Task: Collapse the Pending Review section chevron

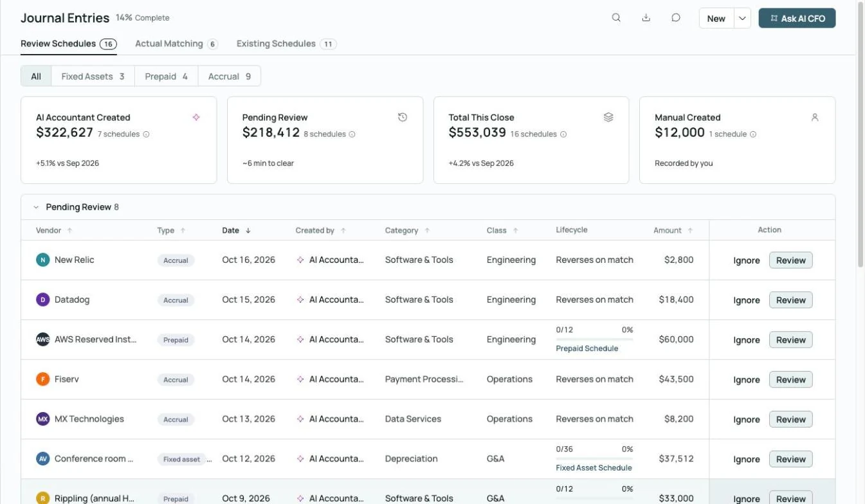Action: [x=36, y=208]
